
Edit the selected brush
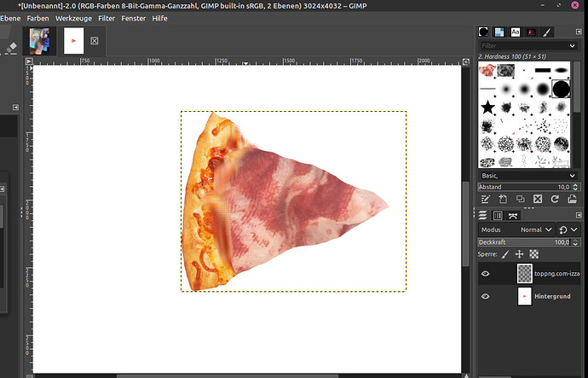(x=485, y=199)
